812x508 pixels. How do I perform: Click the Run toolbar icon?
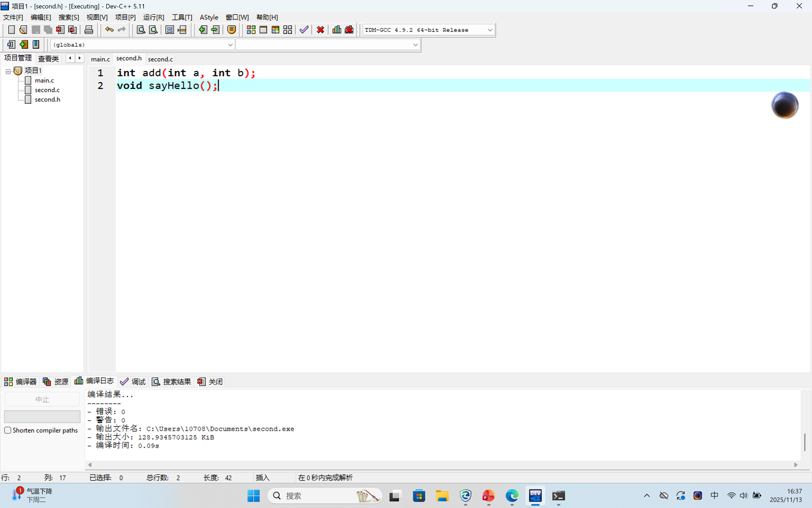click(263, 30)
